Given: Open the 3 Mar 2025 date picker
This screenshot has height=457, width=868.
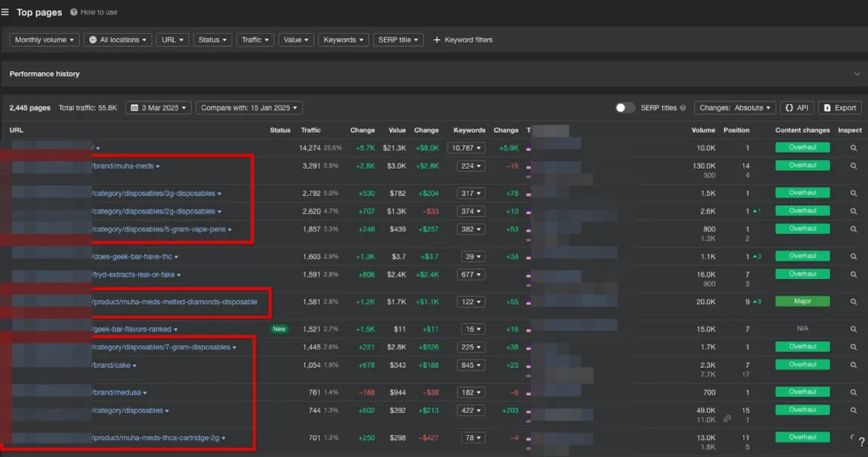Looking at the screenshot, I should coord(159,108).
